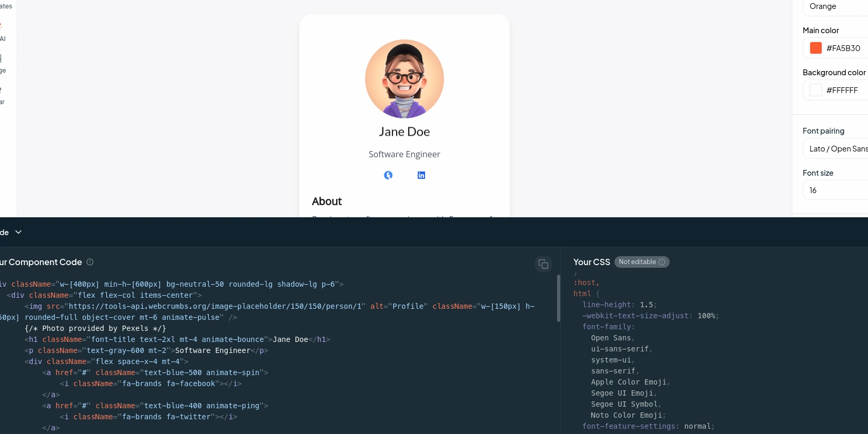Click the fa-brands fa-facebook code line
Image resolution: width=868 pixels, height=434 pixels.
151,383
